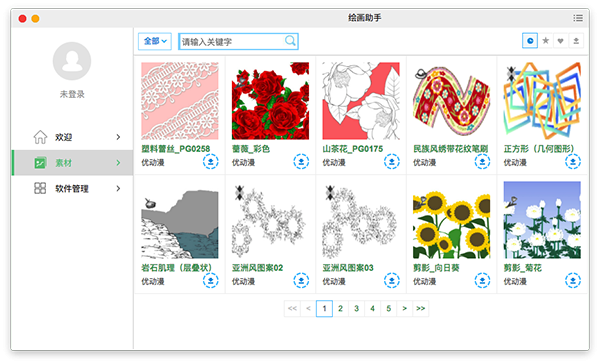The height and width of the screenshot is (364, 600).
Task: Click the 山茶花_PG0175 title
Action: (352, 149)
